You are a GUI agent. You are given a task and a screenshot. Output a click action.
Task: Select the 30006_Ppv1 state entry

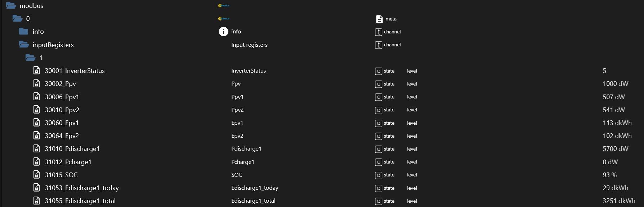pos(62,97)
